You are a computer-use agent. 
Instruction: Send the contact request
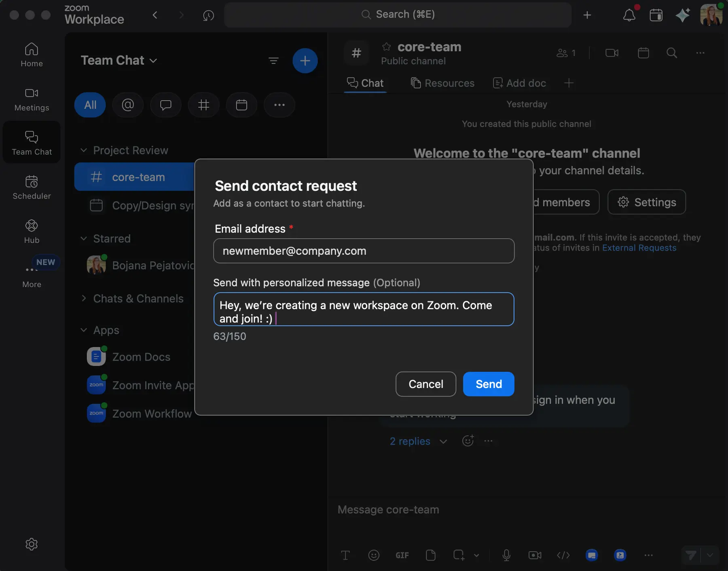click(489, 384)
